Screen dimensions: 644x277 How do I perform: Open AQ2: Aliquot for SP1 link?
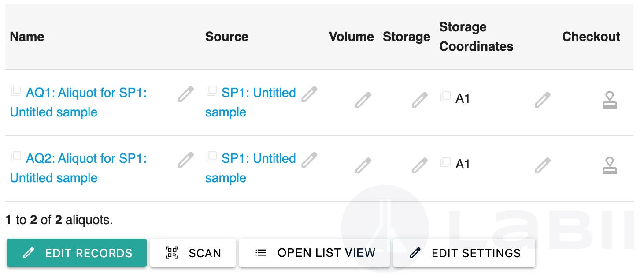(78, 168)
